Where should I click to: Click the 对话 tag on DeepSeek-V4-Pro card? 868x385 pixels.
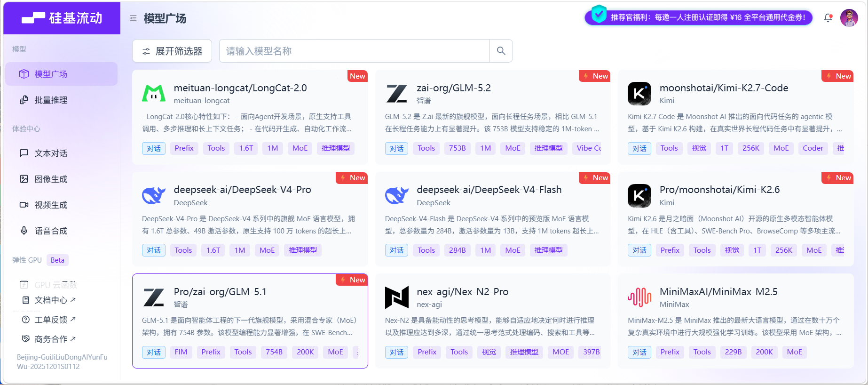click(x=154, y=250)
